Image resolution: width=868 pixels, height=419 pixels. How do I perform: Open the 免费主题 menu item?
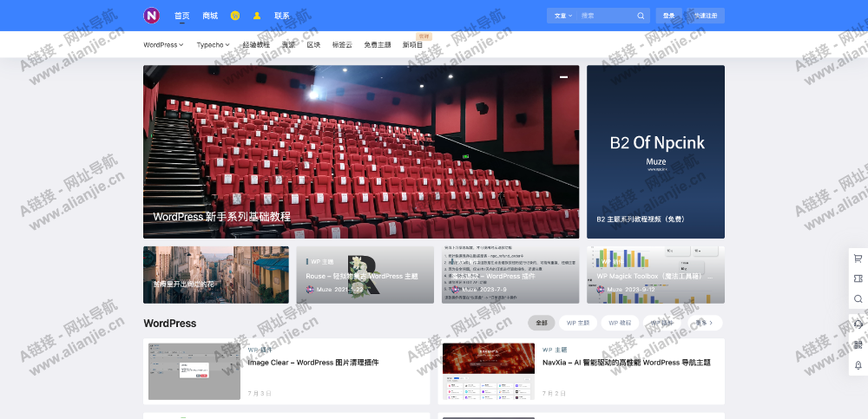tap(377, 45)
